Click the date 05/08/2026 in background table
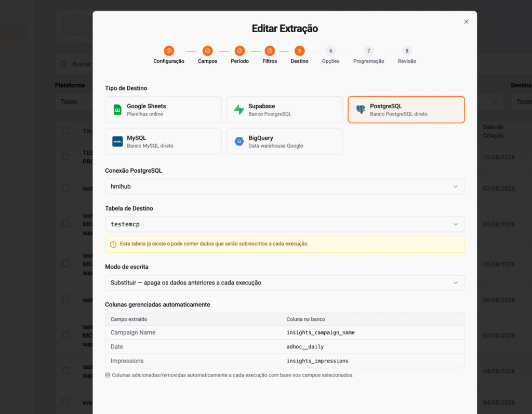This screenshot has width=532, height=414. coord(499,335)
